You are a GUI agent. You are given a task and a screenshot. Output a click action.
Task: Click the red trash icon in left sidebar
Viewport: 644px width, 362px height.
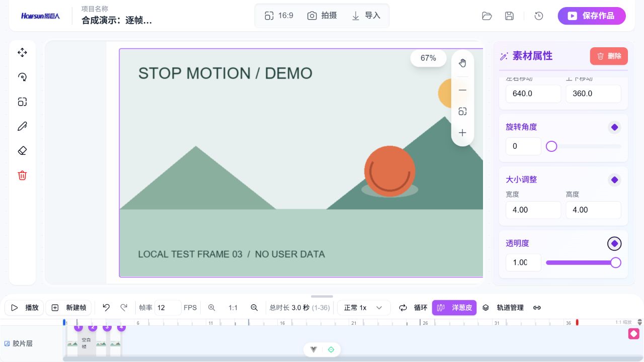[22, 175]
